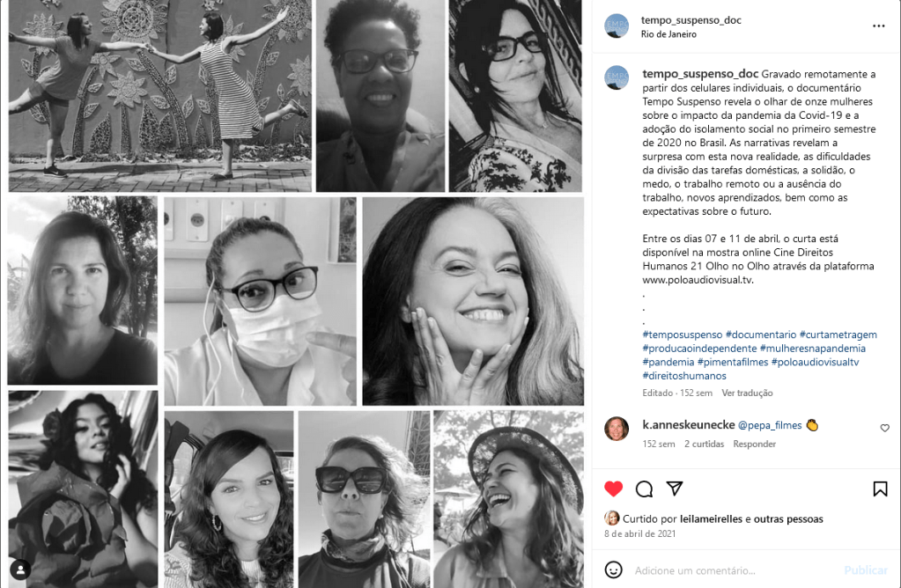Open 'Rio de Janeiro' location link

pos(668,34)
